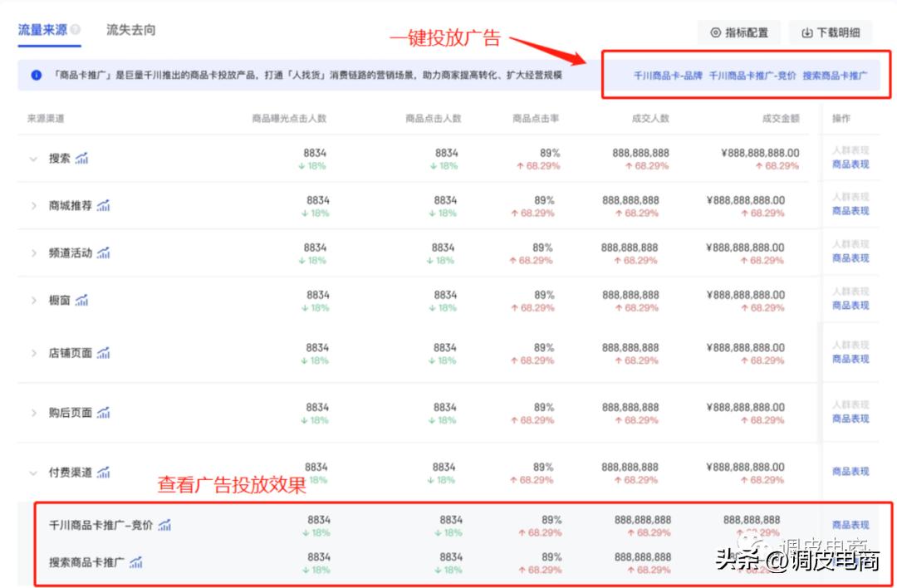Screen dimensions: 897x588
Task: Switch to the 流量来源 tab
Action: pos(42,30)
